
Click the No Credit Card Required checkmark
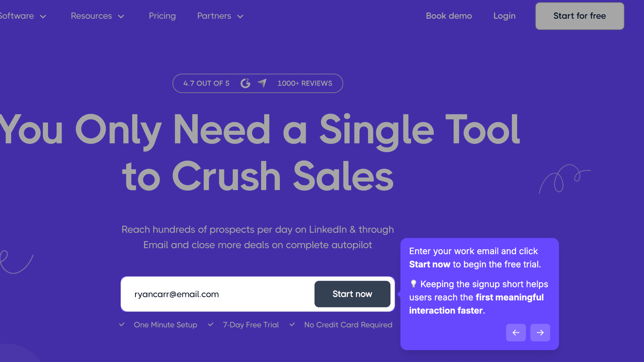coord(292,325)
